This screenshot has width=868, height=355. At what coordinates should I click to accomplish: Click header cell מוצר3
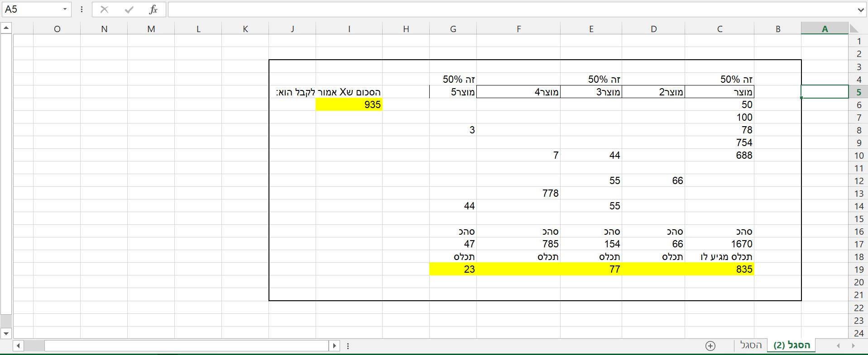[x=591, y=92]
